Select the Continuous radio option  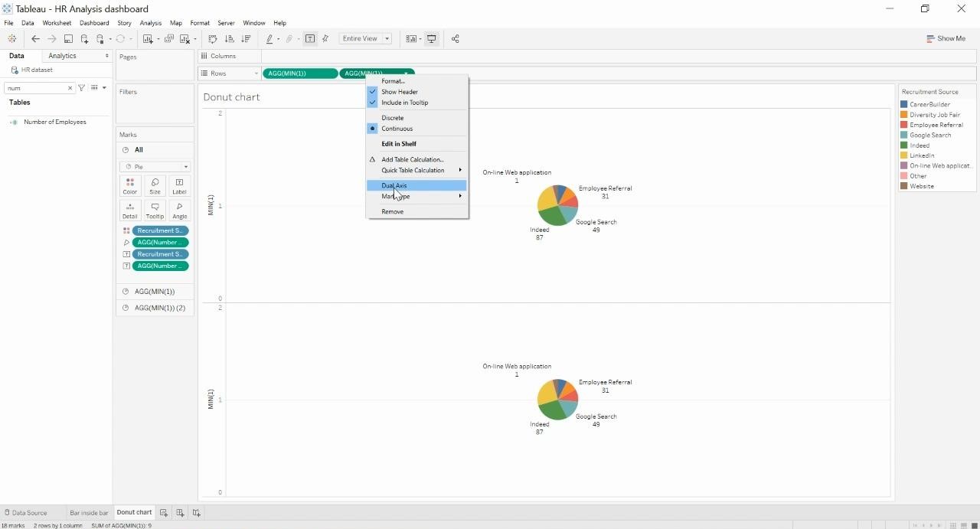point(417,129)
